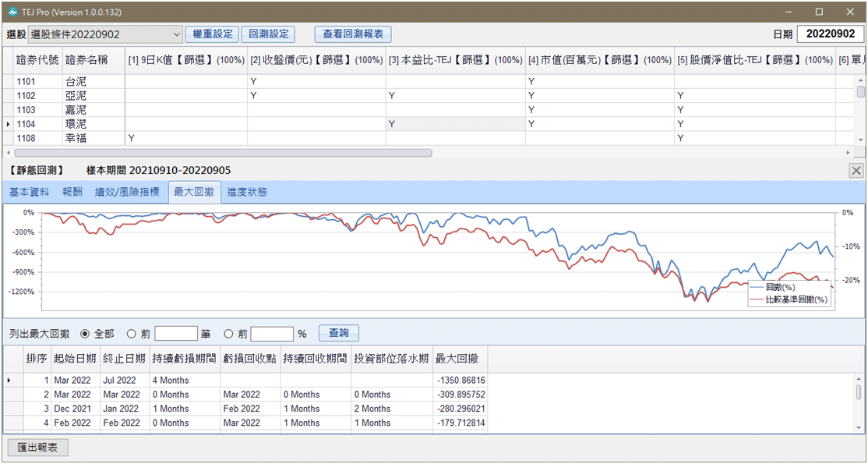Switch to the 基本資料 tab
Image resolution: width=868 pixels, height=464 pixels.
tap(29, 191)
